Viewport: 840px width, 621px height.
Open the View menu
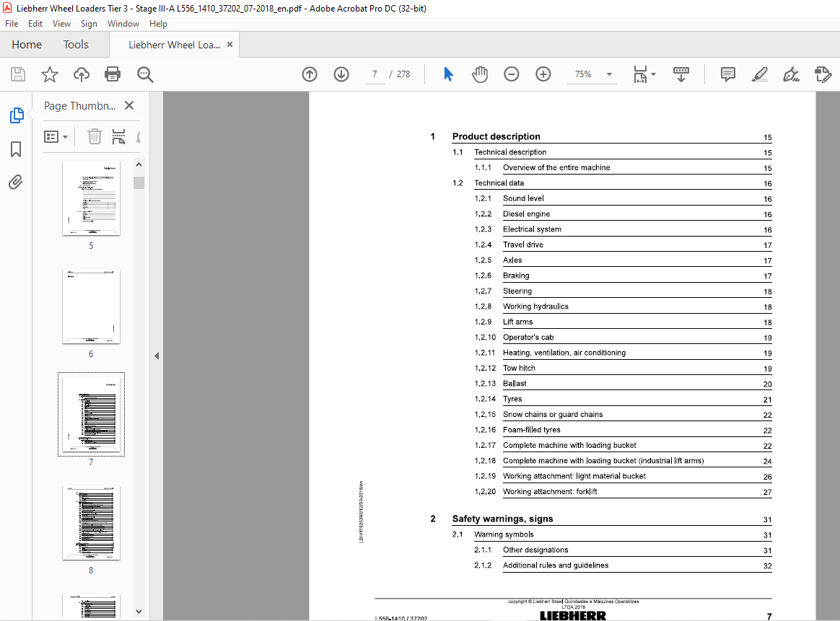(61, 24)
